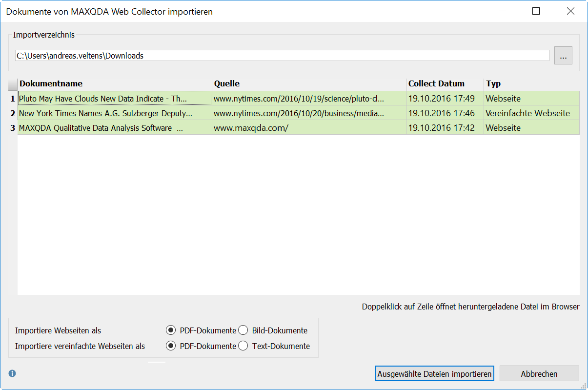Click the www.maxqda.com/ source cell
Screen dimensions: 588x390
pos(308,128)
